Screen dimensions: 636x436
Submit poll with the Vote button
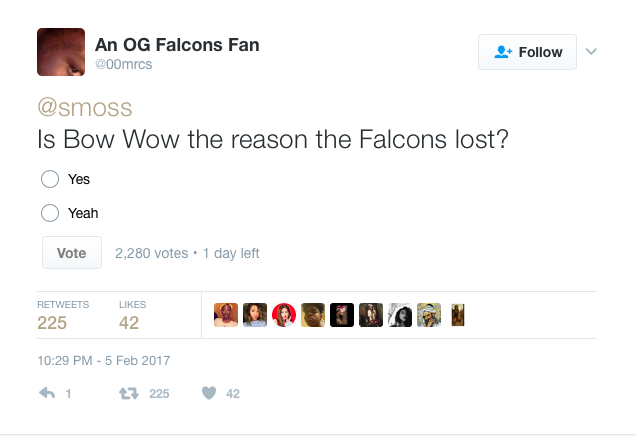coord(72,253)
